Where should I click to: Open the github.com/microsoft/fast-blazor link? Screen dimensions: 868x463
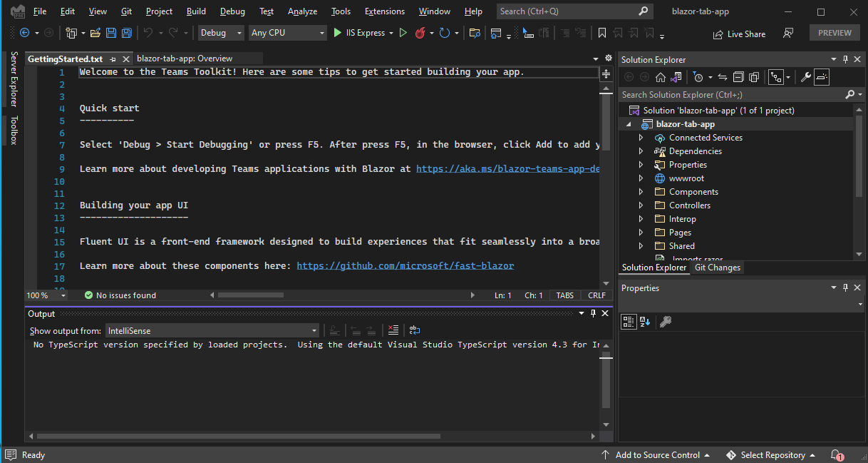[405, 266]
